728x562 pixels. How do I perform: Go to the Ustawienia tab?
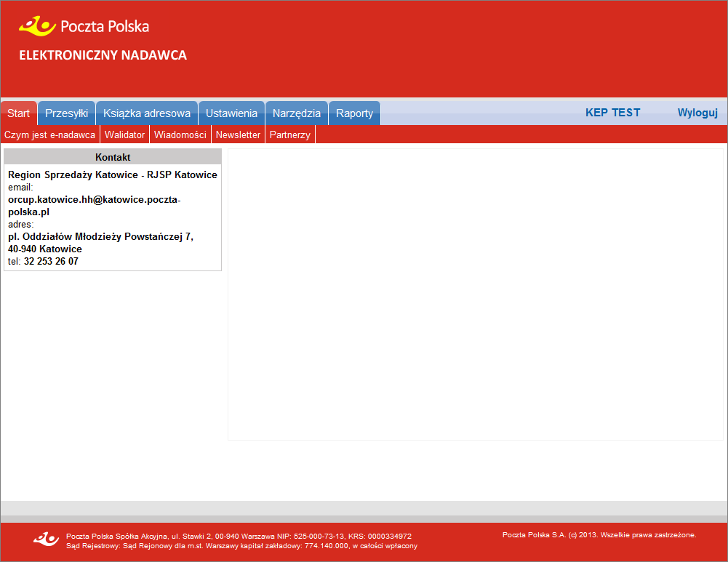[x=231, y=113]
